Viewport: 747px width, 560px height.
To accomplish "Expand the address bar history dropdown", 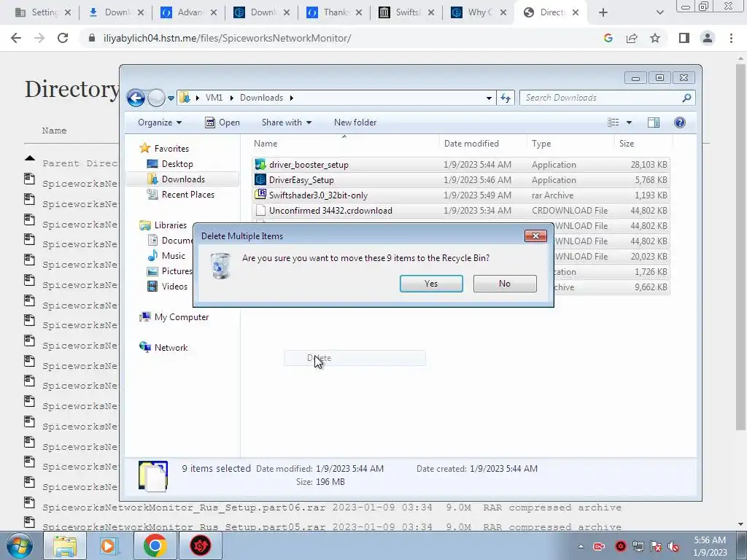I will 489,98.
